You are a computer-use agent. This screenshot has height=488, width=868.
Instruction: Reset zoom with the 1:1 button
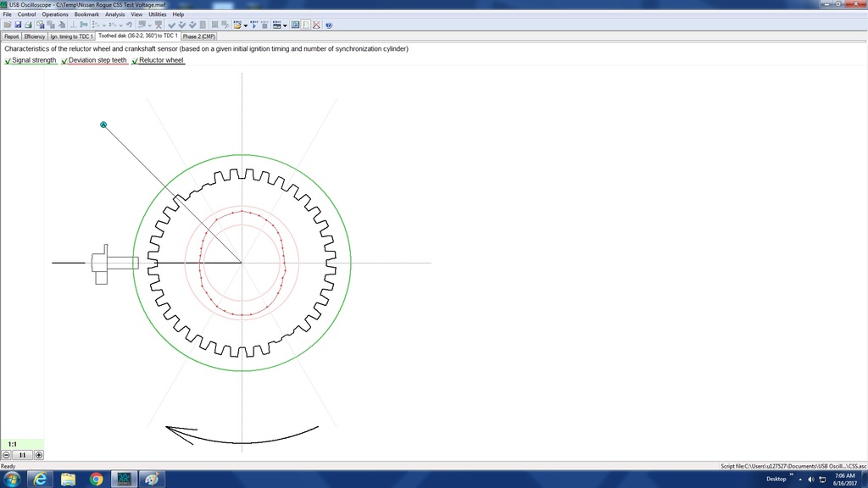(x=12, y=444)
